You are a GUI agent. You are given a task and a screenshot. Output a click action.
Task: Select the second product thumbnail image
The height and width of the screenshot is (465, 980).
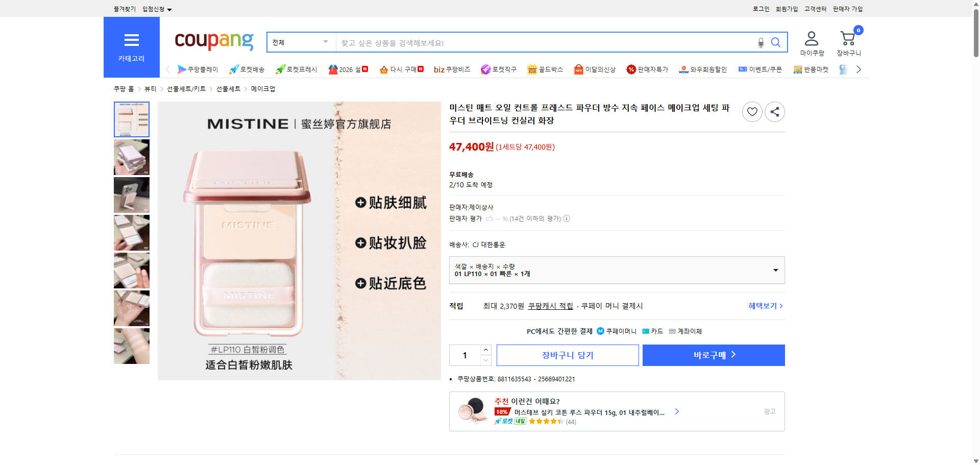pyautogui.click(x=131, y=157)
